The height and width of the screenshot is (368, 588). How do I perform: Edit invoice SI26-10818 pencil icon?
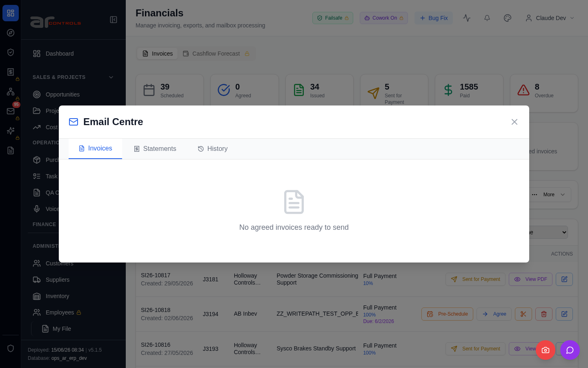[564, 314]
